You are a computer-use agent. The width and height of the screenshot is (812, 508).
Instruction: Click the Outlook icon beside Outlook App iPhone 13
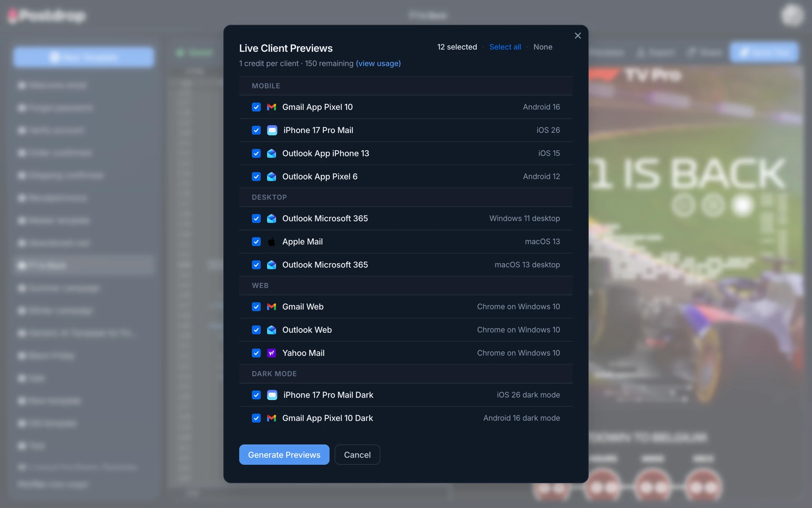pos(272,153)
